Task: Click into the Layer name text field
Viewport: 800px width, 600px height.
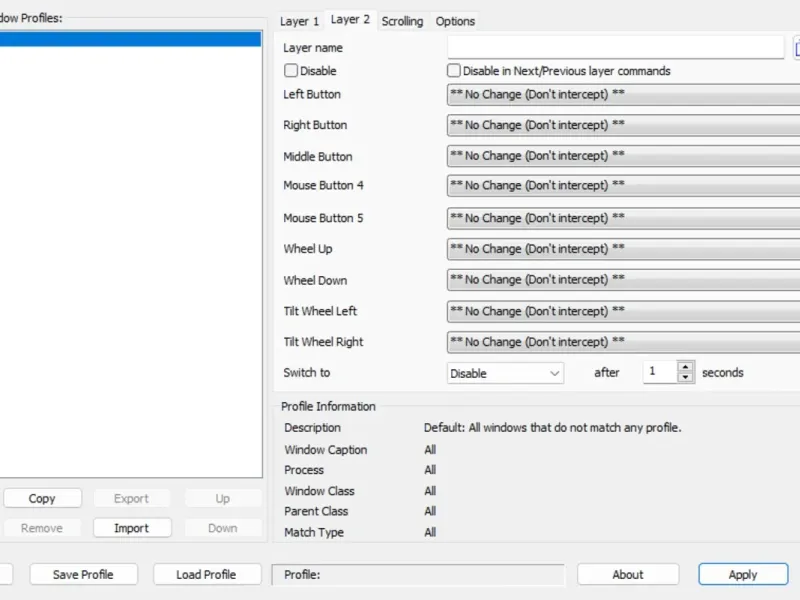Action: click(615, 47)
